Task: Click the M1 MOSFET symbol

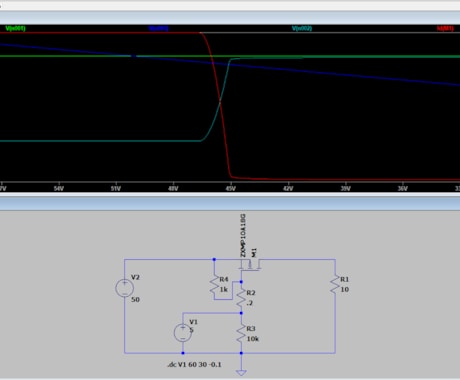Action: (x=250, y=266)
